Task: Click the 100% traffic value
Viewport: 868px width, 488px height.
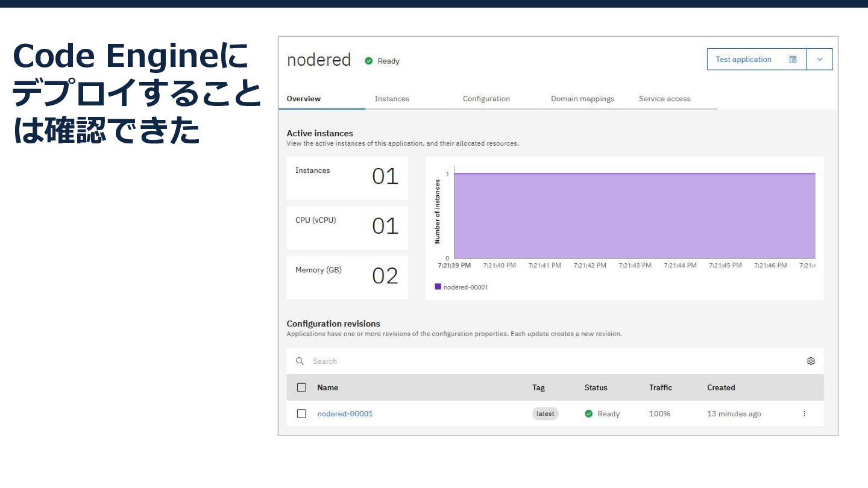Action: (x=659, y=414)
